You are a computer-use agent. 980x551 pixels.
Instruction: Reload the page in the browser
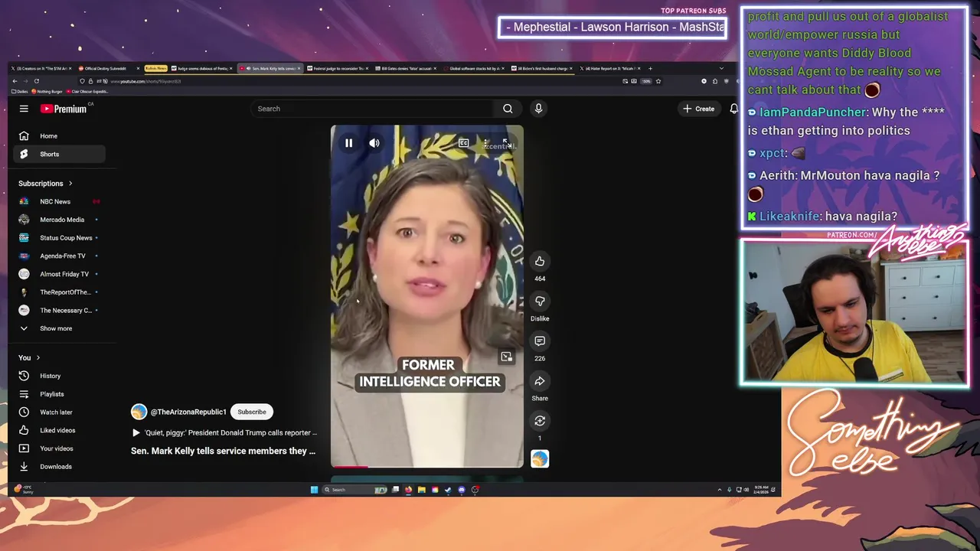pos(36,81)
